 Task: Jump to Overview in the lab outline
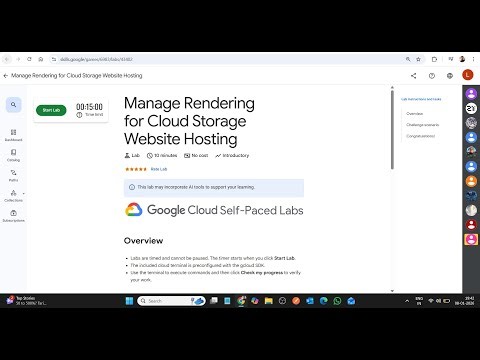[x=414, y=114]
